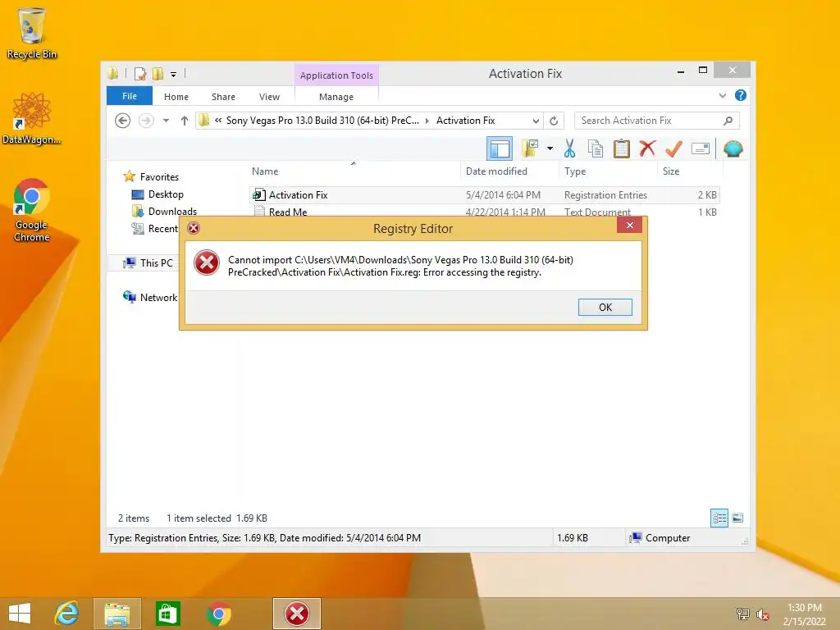Click the network tray icon

742,614
